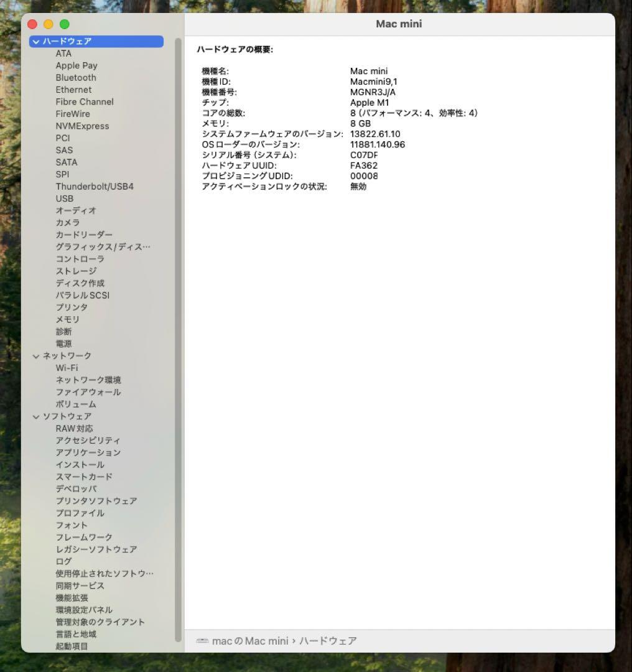Viewport: 632px width, 672px height.
Task: Show 機能拡張 information
Action: (x=72, y=597)
